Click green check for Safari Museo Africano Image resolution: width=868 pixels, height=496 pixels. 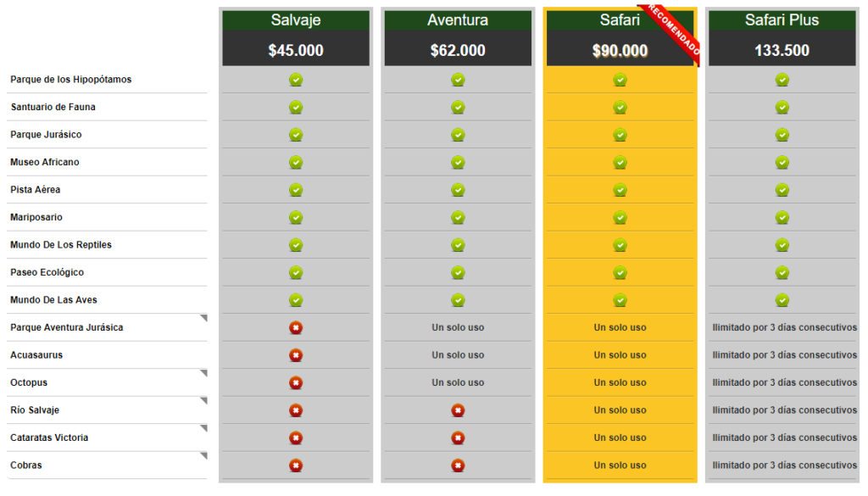[620, 162]
